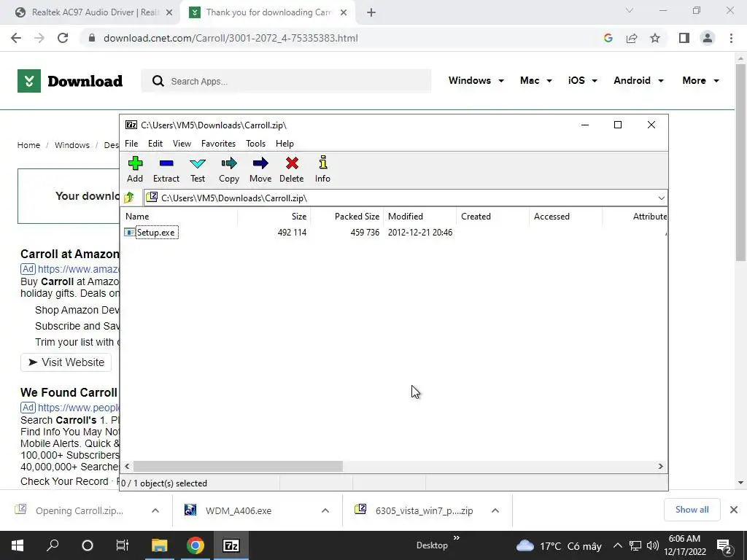Expand the 7-Zip address path dropdown
The width and height of the screenshot is (747, 560).
661,198
